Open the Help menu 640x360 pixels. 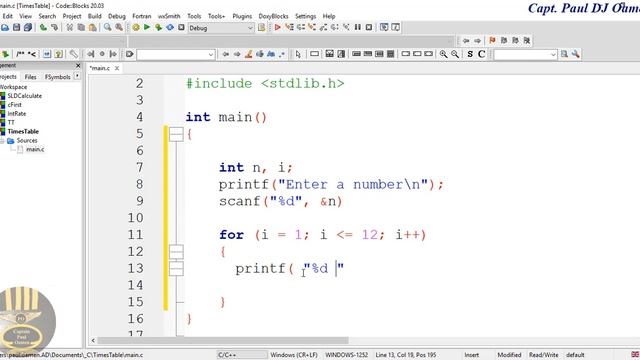329,16
